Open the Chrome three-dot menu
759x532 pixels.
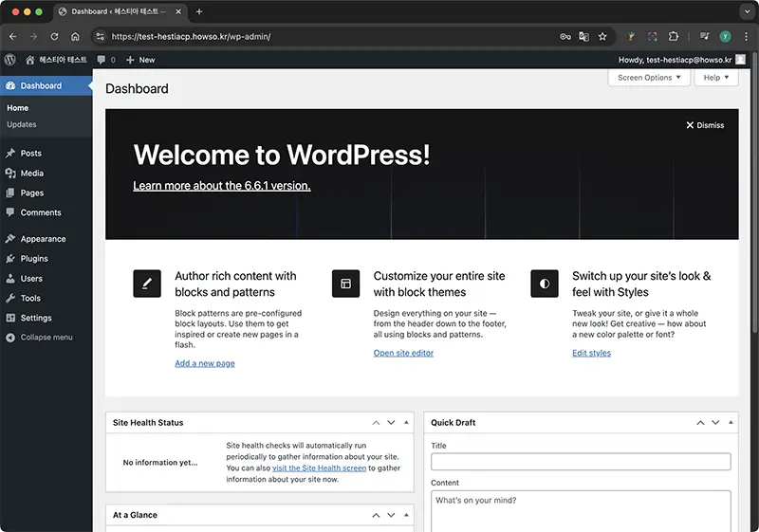(746, 36)
